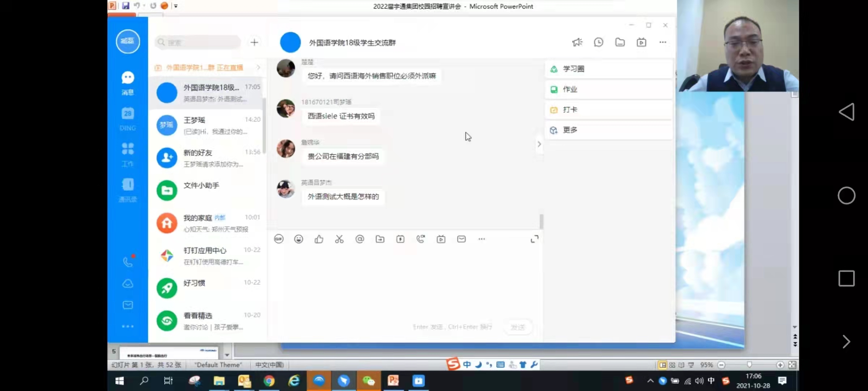868x391 pixels.
Task: Click the PowerPoint zoom slider handle
Action: [749, 365]
